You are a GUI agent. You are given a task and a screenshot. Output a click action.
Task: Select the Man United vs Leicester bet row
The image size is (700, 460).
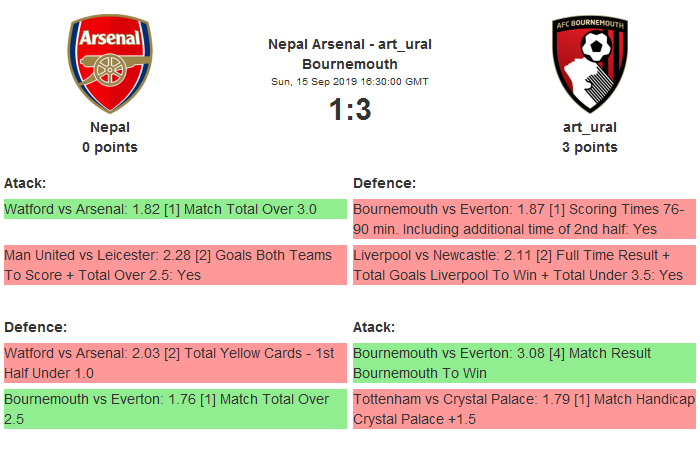point(175,265)
